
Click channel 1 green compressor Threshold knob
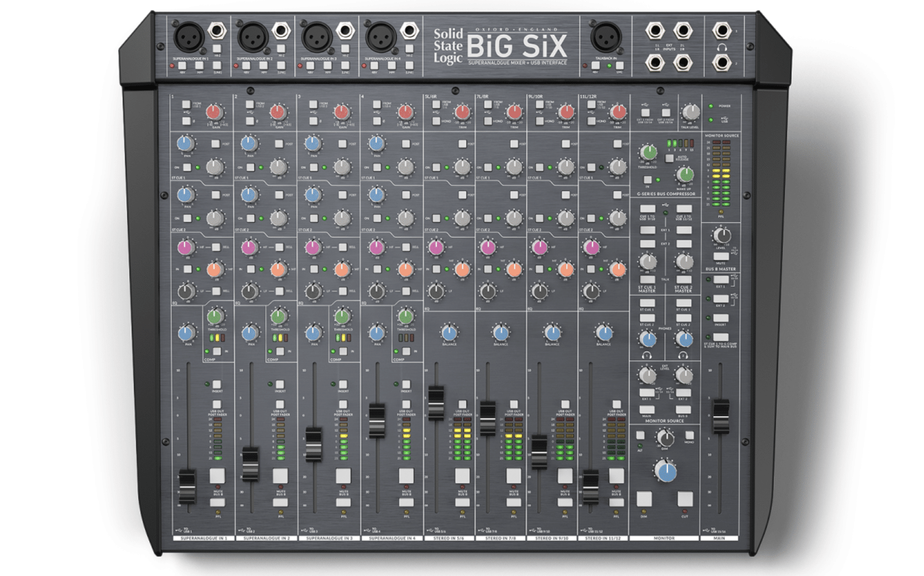point(215,317)
